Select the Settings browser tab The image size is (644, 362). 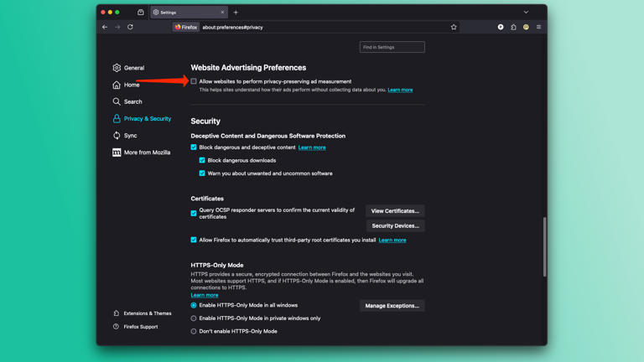[189, 13]
